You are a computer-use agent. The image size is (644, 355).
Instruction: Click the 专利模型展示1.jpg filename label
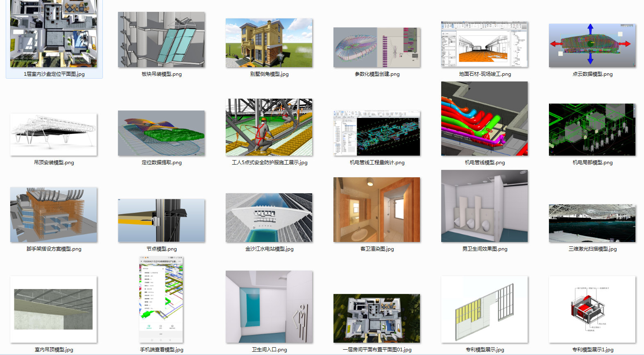[592, 350]
